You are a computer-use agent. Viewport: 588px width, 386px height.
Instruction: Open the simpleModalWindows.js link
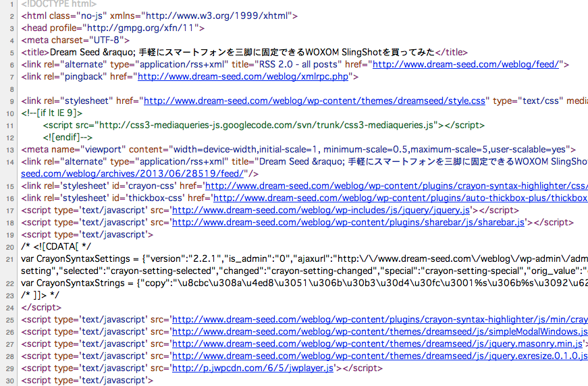click(380, 331)
